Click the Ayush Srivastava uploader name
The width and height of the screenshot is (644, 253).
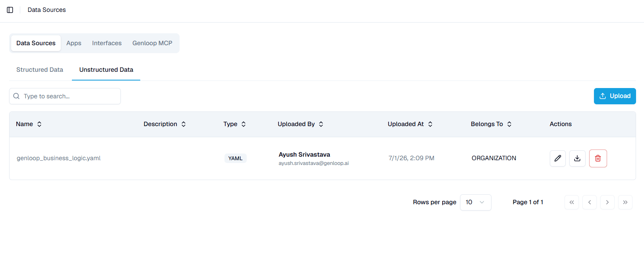pyautogui.click(x=304, y=155)
